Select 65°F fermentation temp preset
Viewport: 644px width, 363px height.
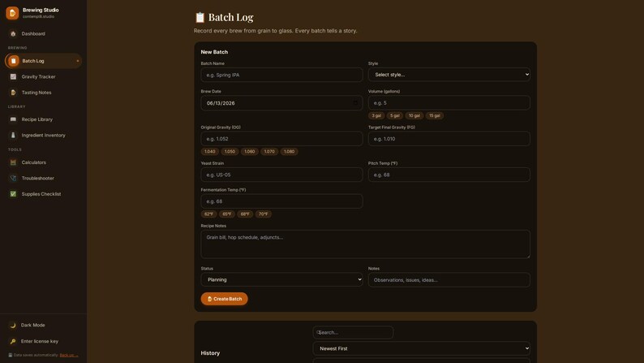pyautogui.click(x=227, y=214)
